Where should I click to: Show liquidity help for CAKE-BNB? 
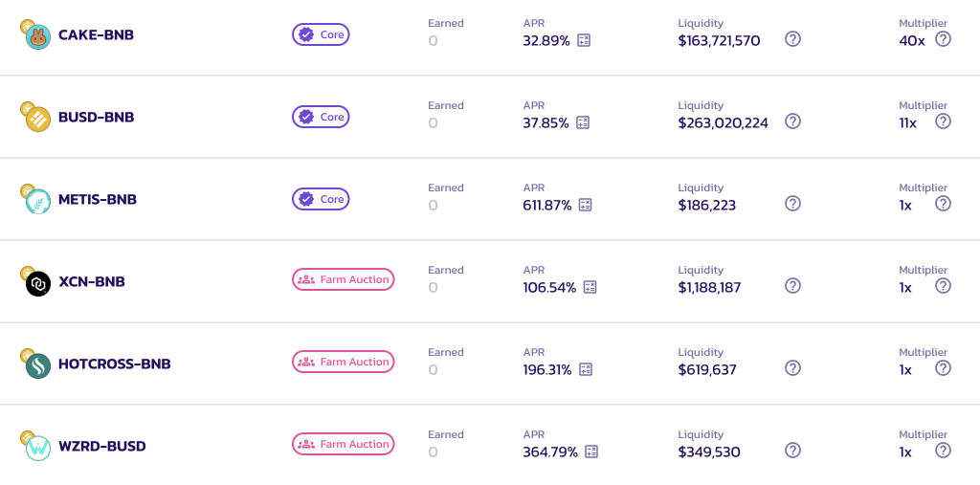pos(792,39)
